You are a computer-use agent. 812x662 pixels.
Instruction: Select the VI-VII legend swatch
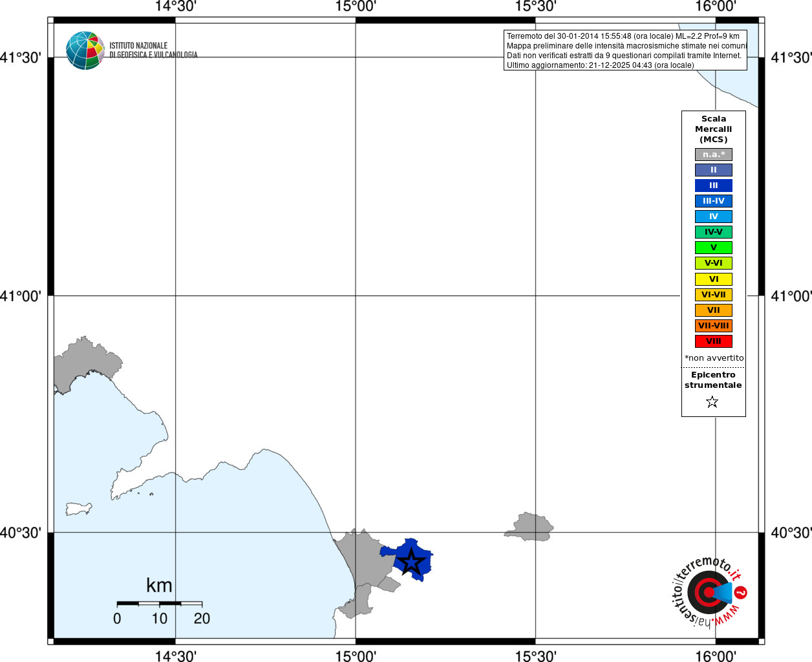(x=714, y=295)
